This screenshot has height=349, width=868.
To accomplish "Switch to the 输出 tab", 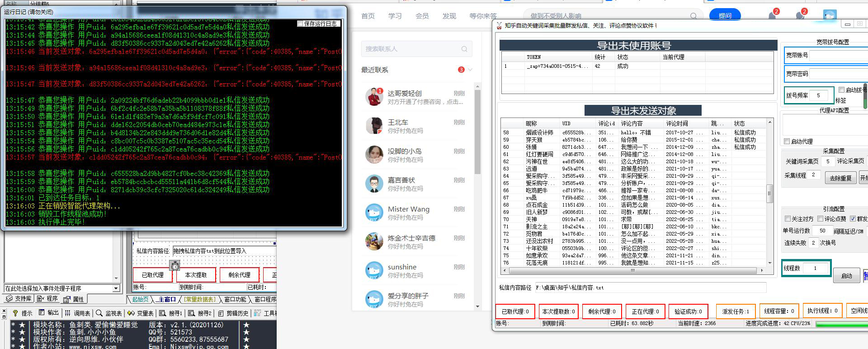I will pos(49,313).
